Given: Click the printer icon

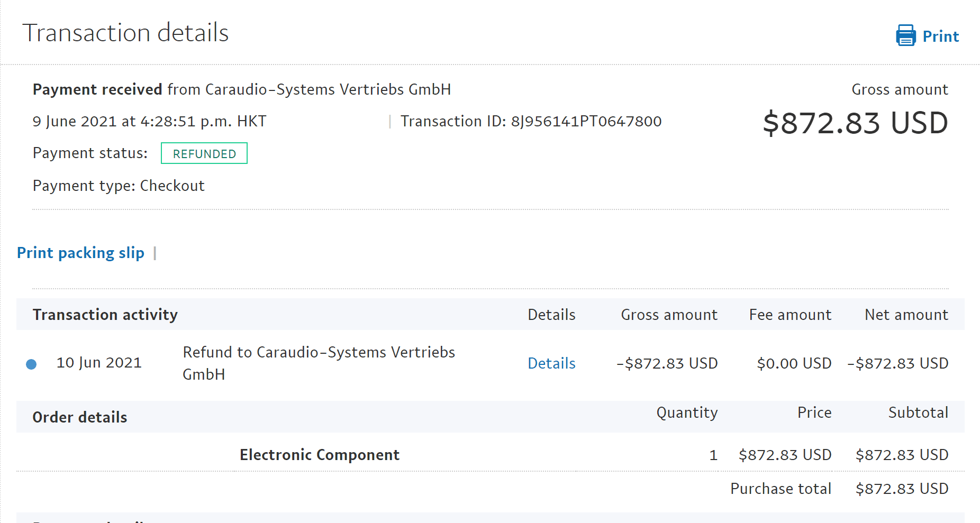Looking at the screenshot, I should coord(905,36).
